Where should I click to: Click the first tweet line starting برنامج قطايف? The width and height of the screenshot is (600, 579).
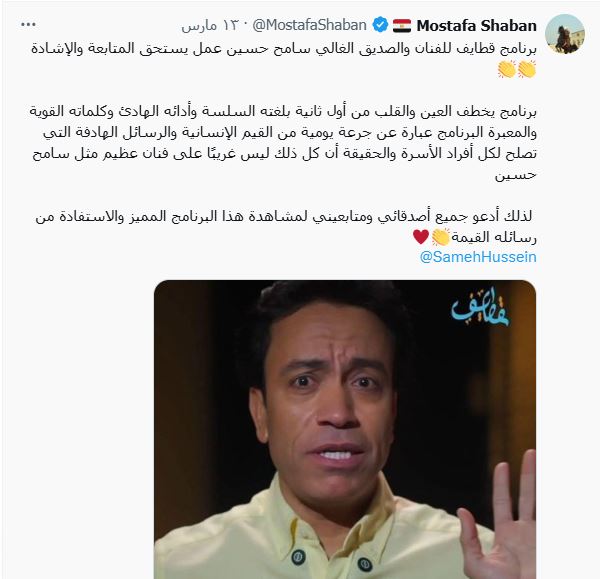pyautogui.click(x=284, y=49)
